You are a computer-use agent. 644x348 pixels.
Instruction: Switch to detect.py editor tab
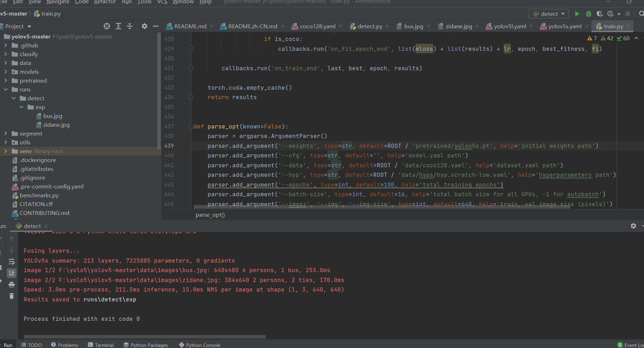pos(370,26)
